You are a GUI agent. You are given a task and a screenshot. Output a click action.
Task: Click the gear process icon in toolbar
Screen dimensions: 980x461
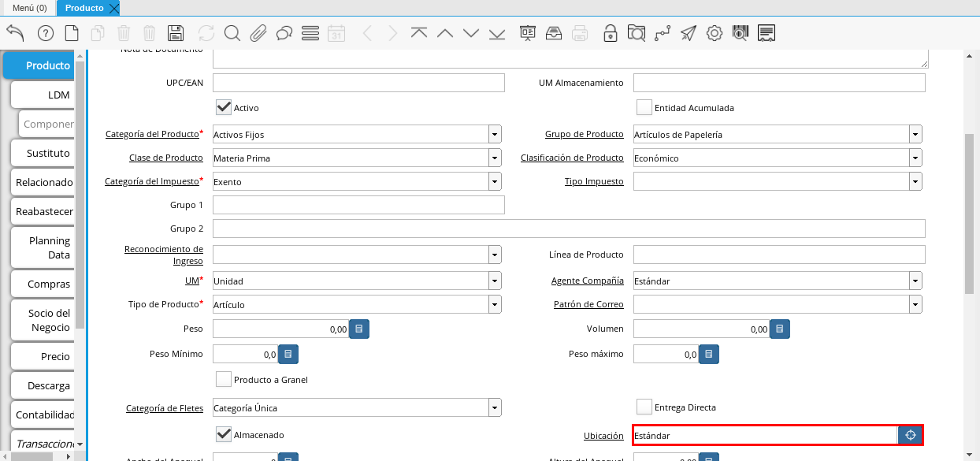pos(715,33)
